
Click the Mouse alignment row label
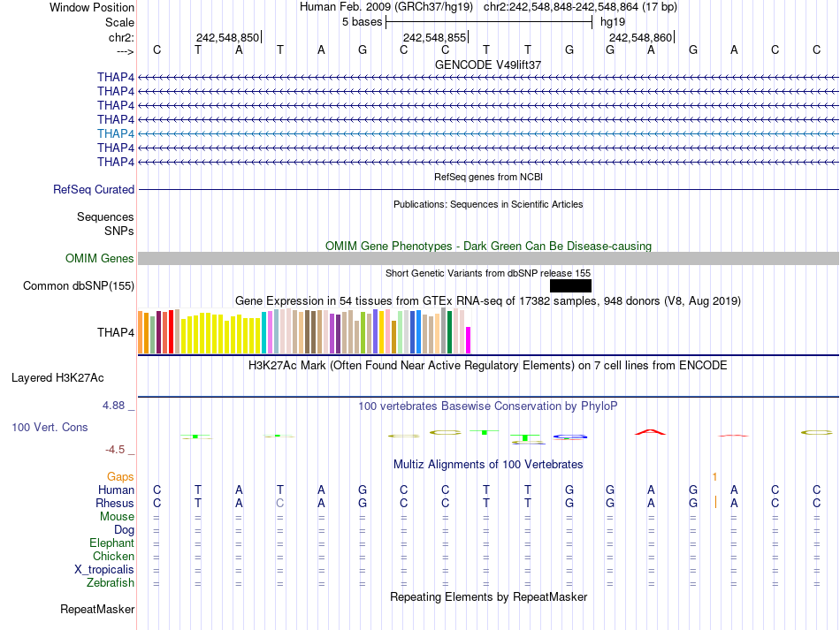click(x=118, y=517)
